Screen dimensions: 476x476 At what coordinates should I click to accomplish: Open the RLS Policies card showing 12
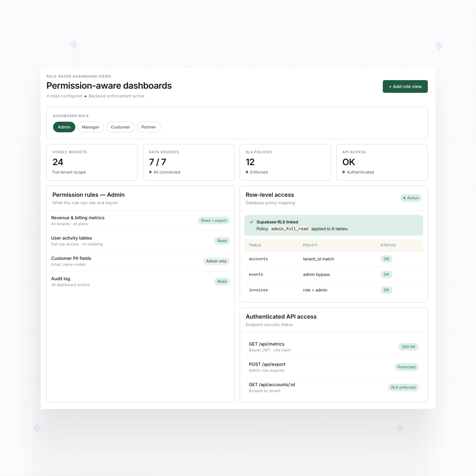[x=285, y=162]
